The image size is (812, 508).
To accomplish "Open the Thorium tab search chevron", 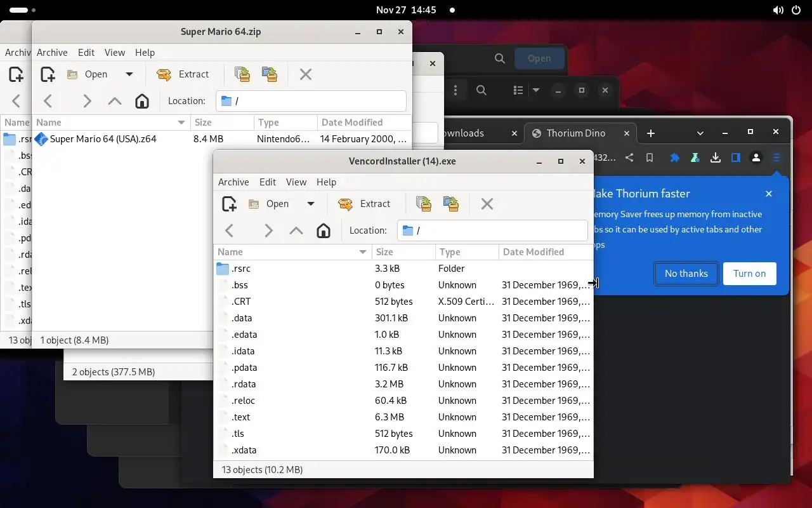I will click(x=700, y=133).
